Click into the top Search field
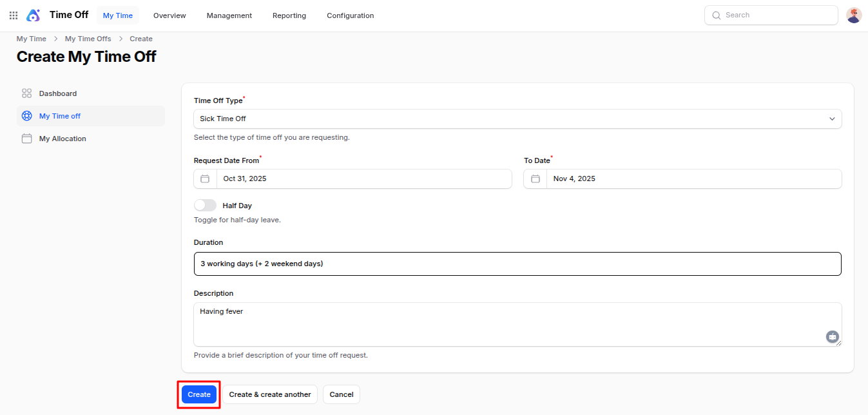The image size is (868, 415). [x=780, y=15]
